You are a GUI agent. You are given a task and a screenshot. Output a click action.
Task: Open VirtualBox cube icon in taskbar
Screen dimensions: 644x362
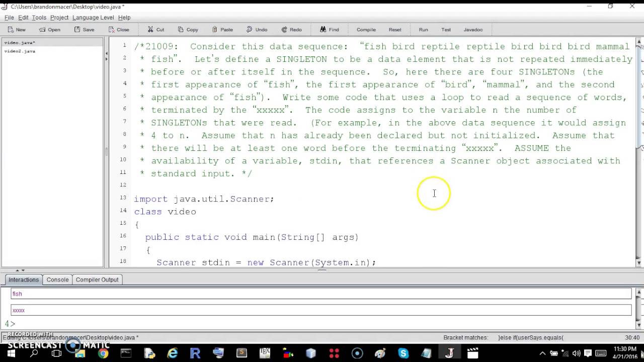click(x=311, y=353)
